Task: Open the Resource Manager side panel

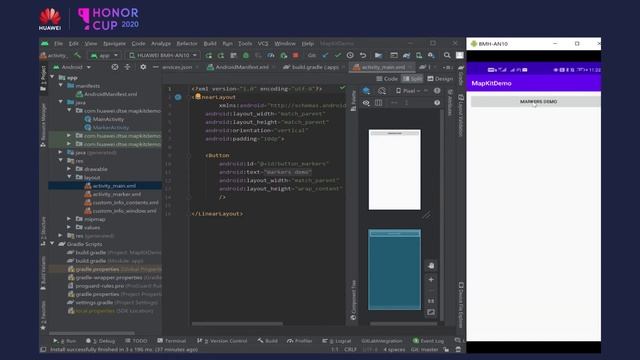Action: [43, 124]
